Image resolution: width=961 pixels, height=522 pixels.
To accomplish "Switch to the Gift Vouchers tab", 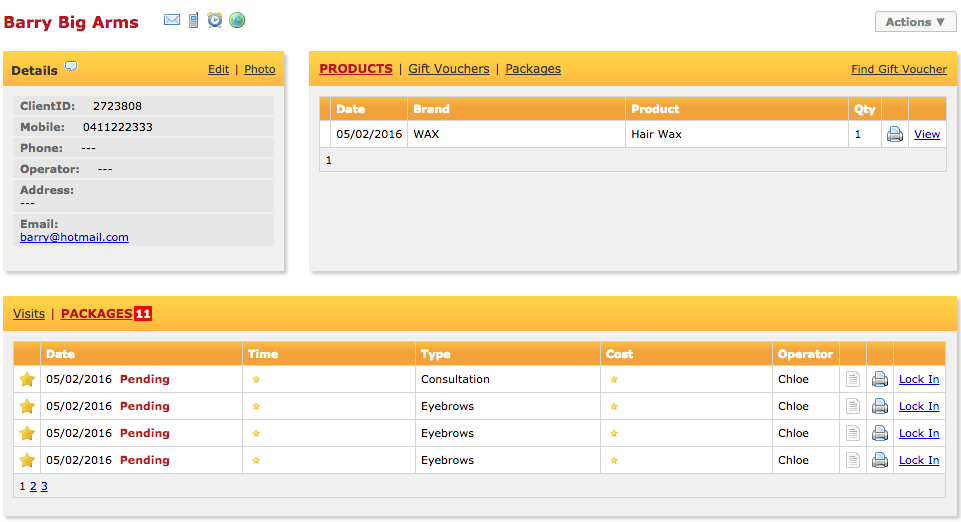I will click(x=449, y=69).
